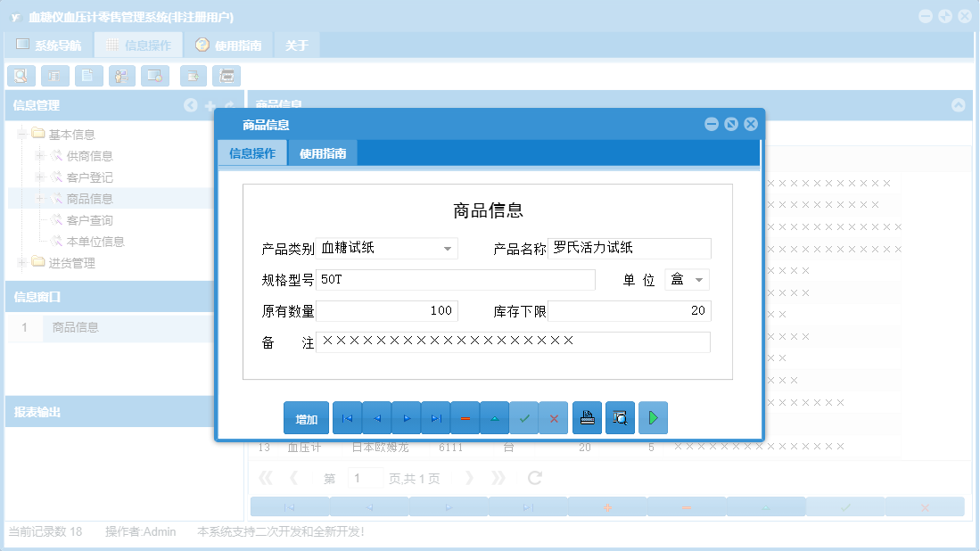Run the action with the green arrow icon
Image resolution: width=980 pixels, height=551 pixels.
pos(653,417)
